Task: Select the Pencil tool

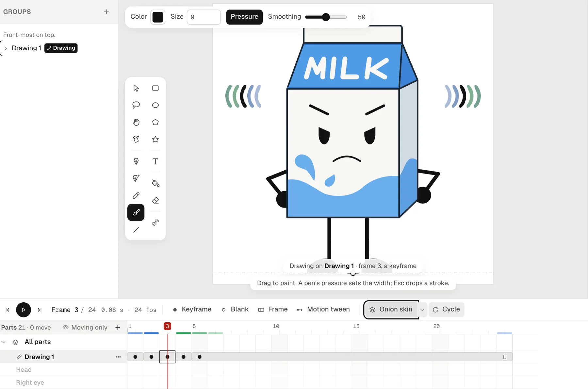Action: (136, 195)
